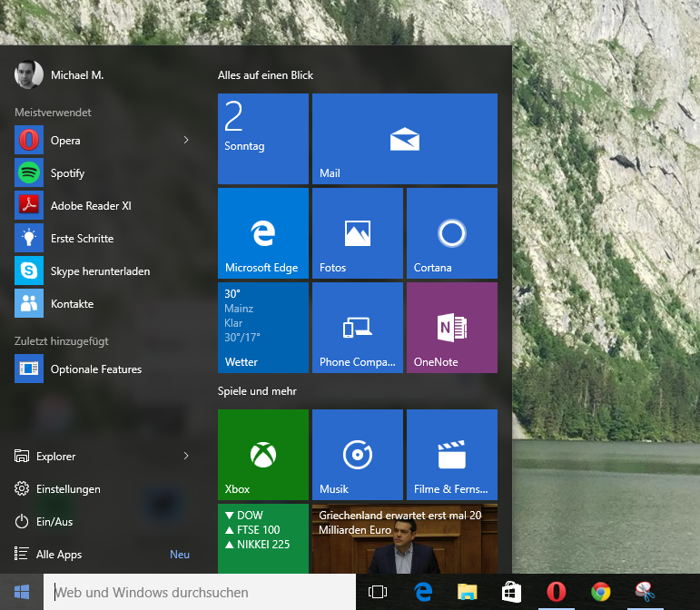Open the Musik tile
This screenshot has width=700, height=610.
(357, 455)
